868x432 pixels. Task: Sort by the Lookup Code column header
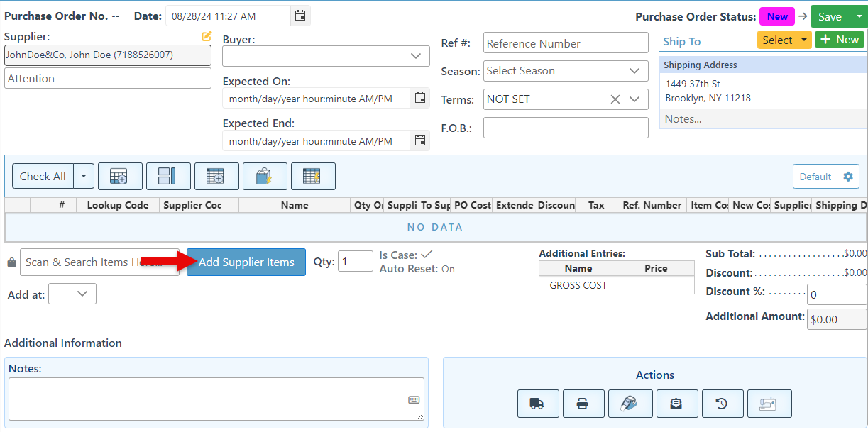pos(118,205)
